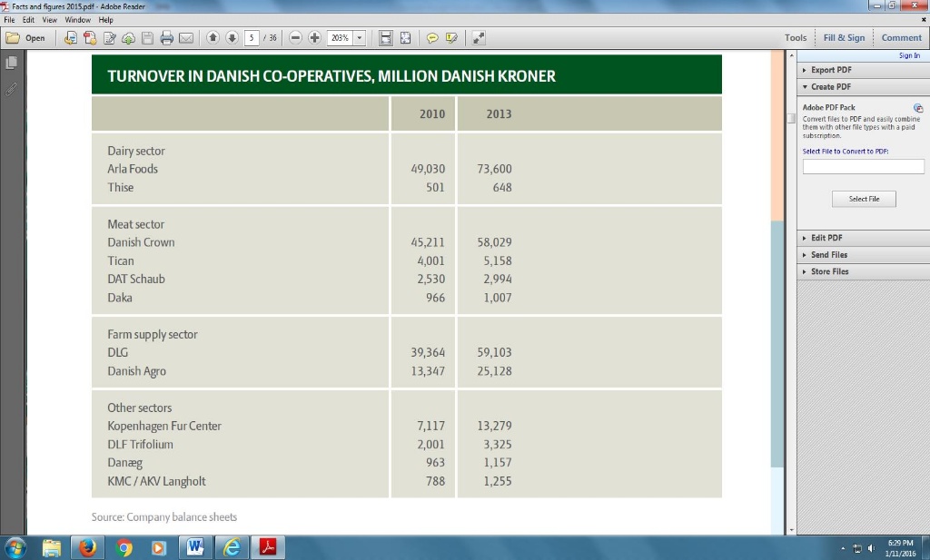The width and height of the screenshot is (930, 560).
Task: Zoom out using the minus button
Action: pos(296,38)
